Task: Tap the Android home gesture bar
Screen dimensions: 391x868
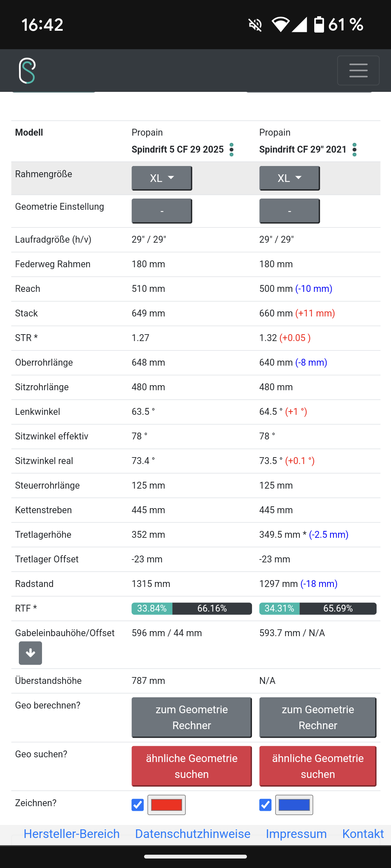Action: click(x=195, y=856)
